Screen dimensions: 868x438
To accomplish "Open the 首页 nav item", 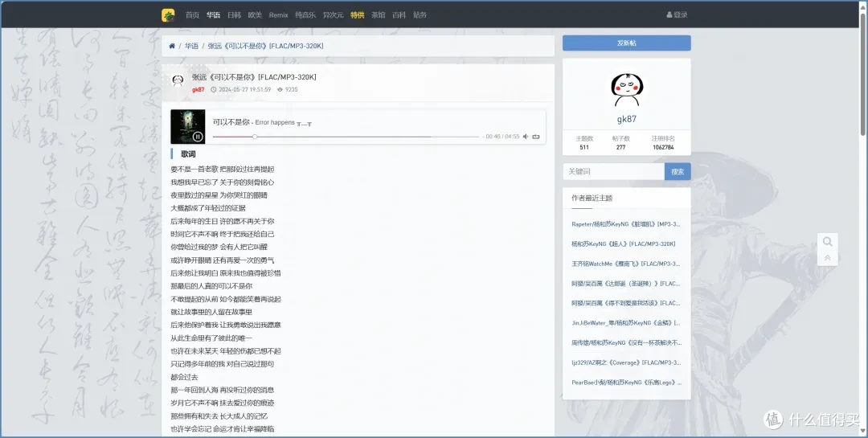I will 192,15.
